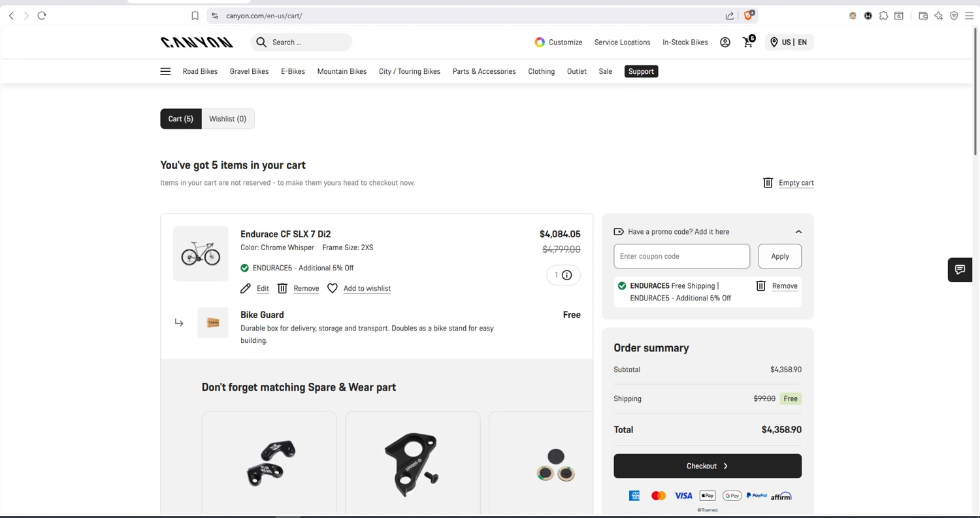Open the site hamburger menu
The image size is (980, 518).
click(x=165, y=71)
